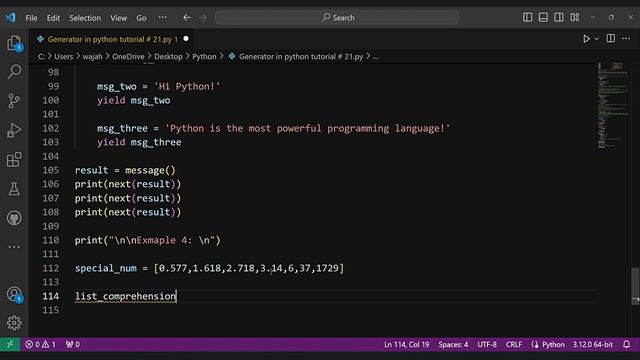Click line number 110 in gutter
The image size is (640, 360).
pos(51,240)
